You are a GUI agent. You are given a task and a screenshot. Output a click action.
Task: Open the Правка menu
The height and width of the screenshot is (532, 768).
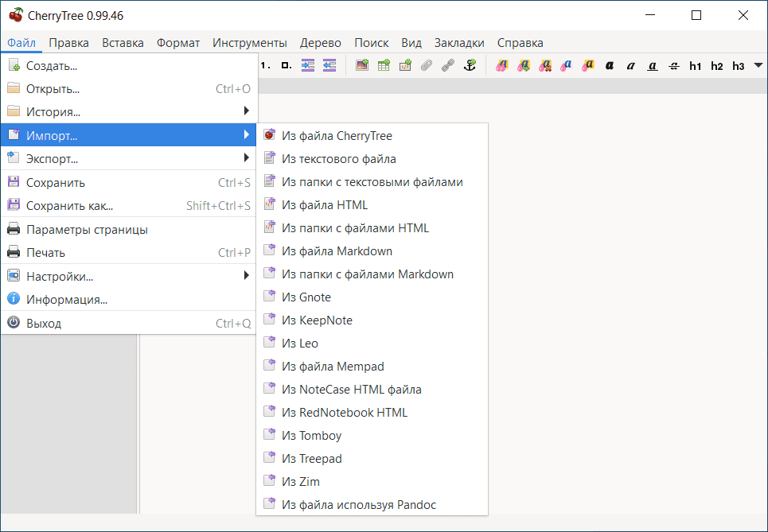pyautogui.click(x=68, y=43)
